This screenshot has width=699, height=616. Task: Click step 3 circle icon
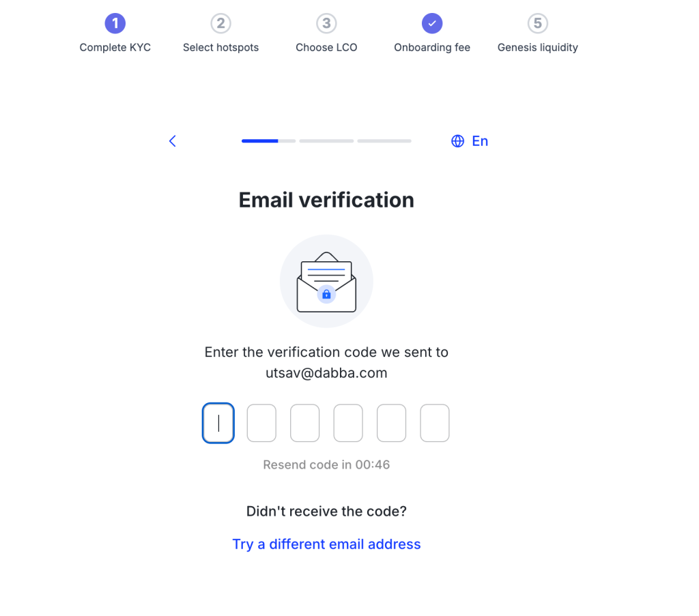click(x=326, y=23)
